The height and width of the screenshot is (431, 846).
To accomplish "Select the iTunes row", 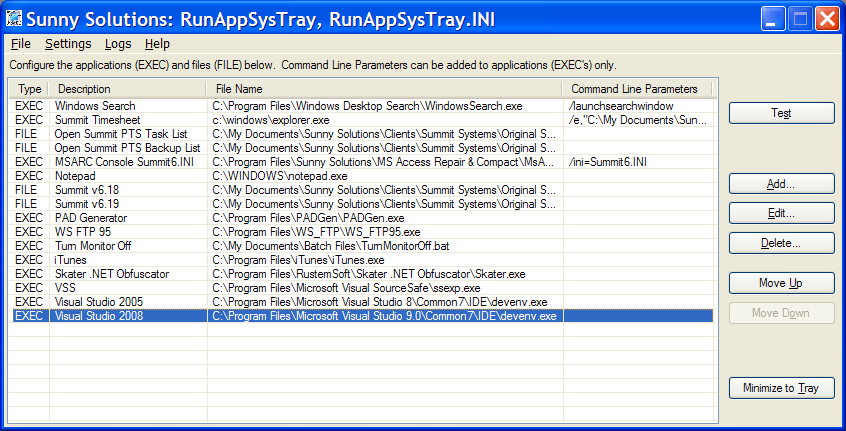I will (x=363, y=261).
